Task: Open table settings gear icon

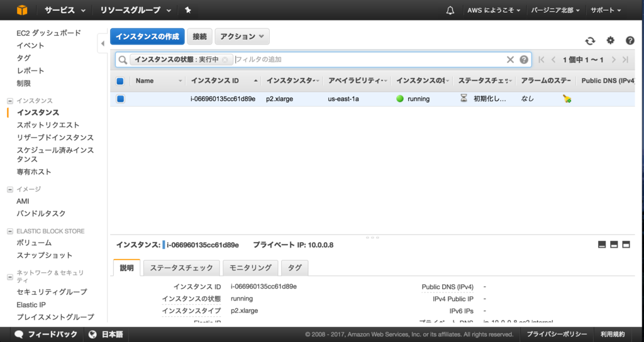Action: pos(611,40)
